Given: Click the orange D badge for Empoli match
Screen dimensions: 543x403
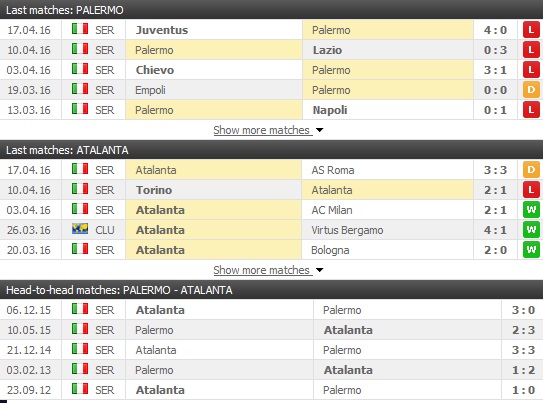Looking at the screenshot, I should pyautogui.click(x=531, y=90).
